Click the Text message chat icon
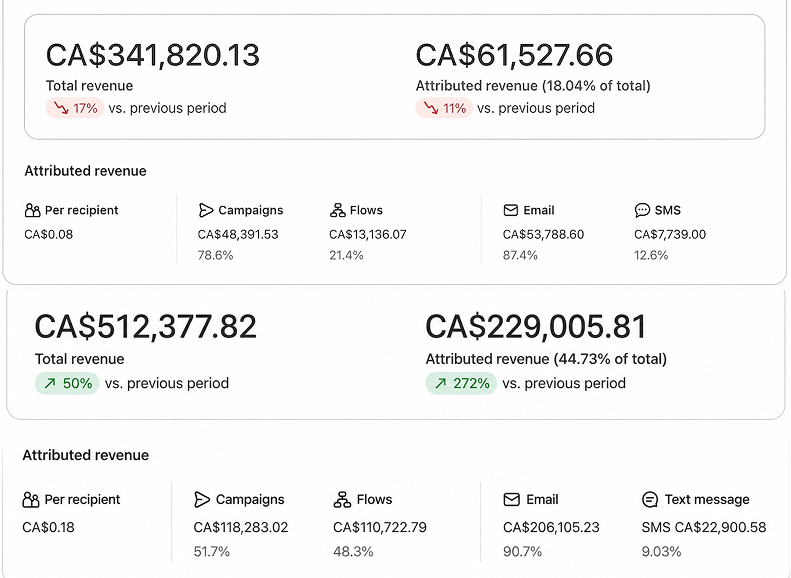The image size is (791, 578). tap(650, 500)
